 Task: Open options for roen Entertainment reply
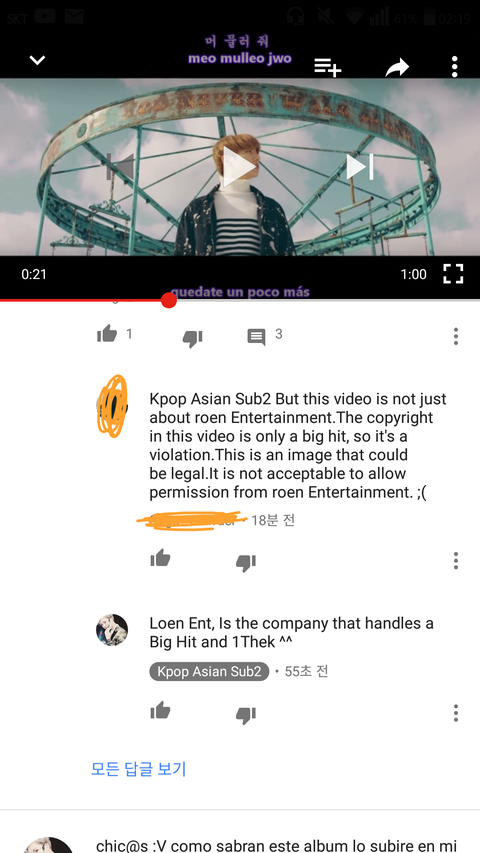point(456,560)
